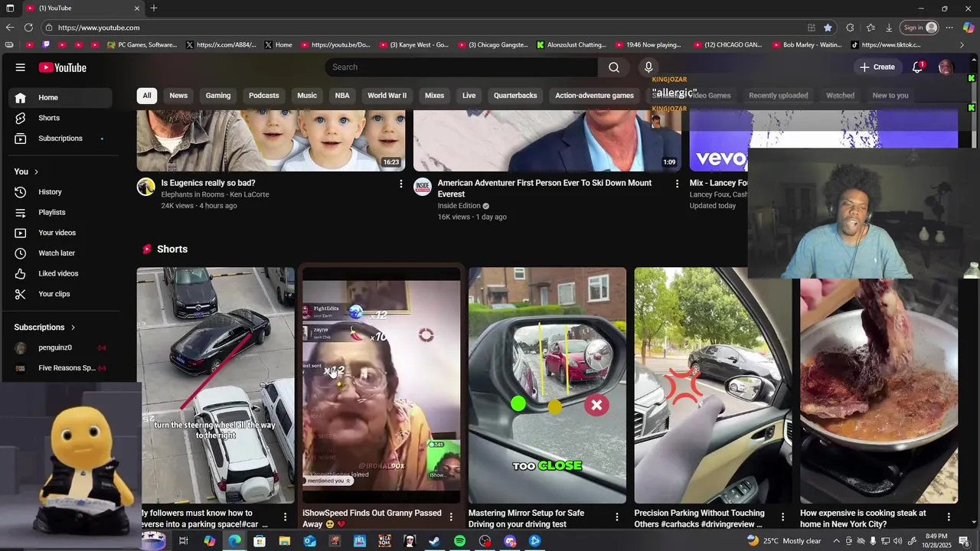980x551 pixels.
Task: Select the Mixes filter chip
Action: [x=435, y=96]
